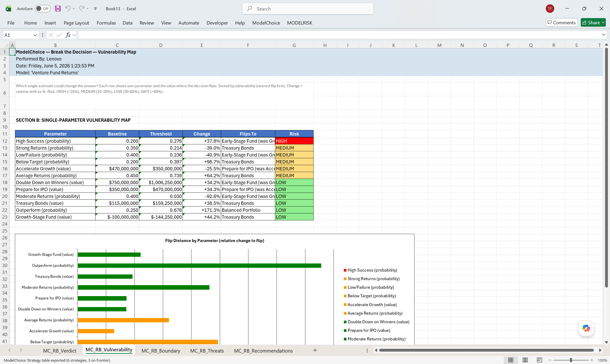Click the 100% zoom level

(x=602, y=360)
